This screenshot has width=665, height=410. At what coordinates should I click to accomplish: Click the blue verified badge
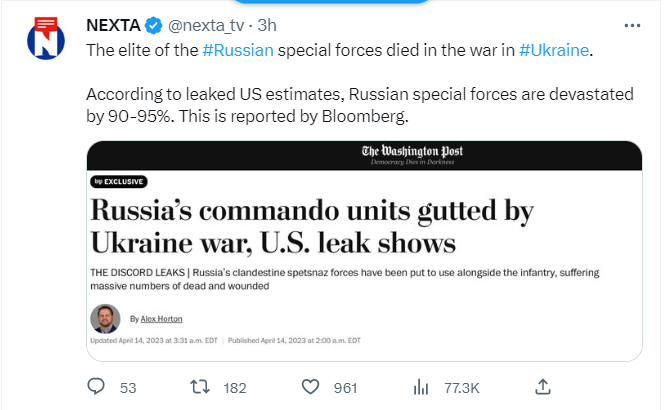coord(154,26)
